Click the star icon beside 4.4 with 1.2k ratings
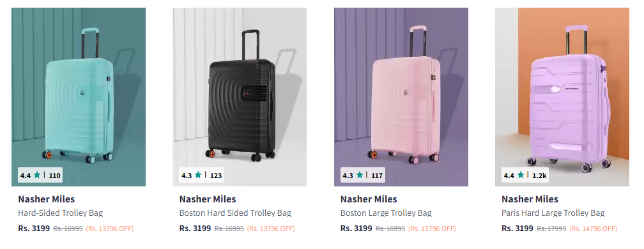 tap(520, 175)
